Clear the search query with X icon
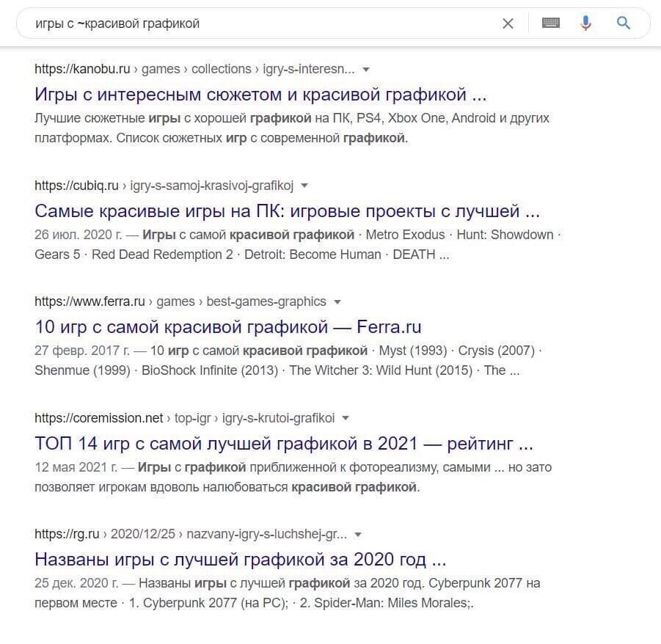661x644 pixels. 508,23
